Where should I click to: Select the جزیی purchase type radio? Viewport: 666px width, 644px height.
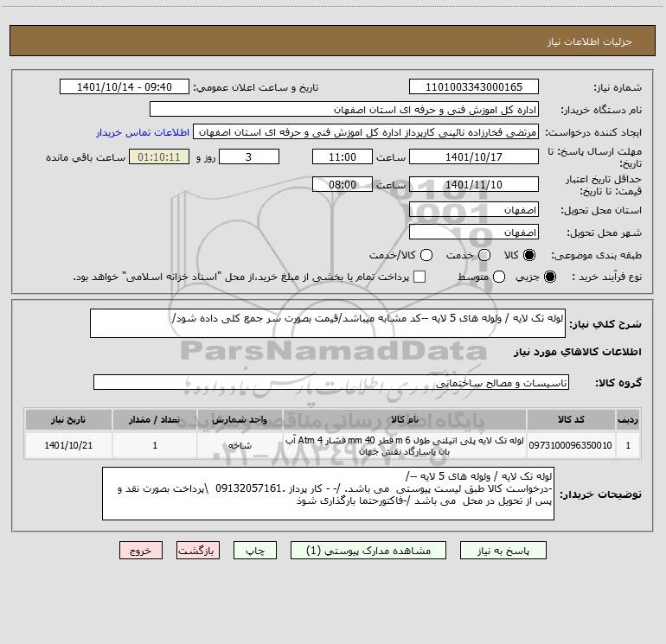point(549,277)
